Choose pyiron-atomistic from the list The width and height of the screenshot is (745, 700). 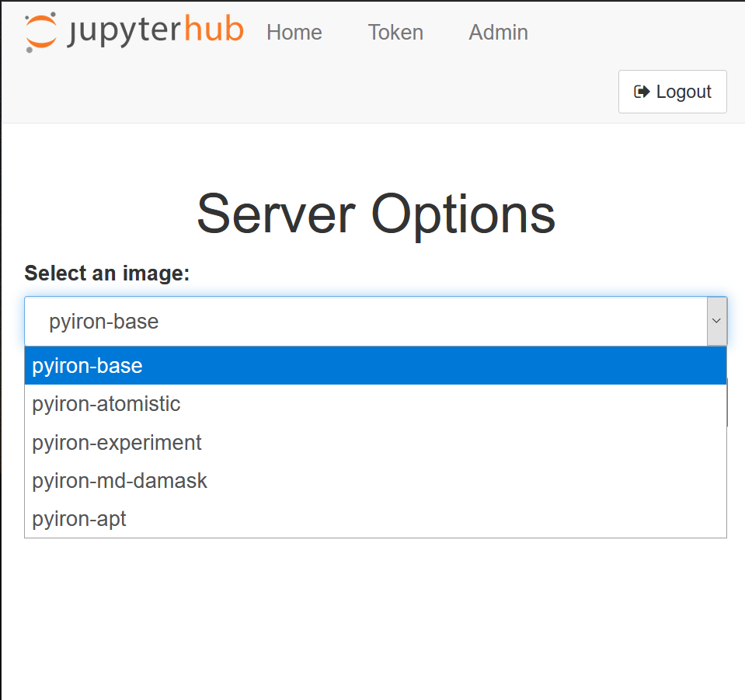point(375,404)
